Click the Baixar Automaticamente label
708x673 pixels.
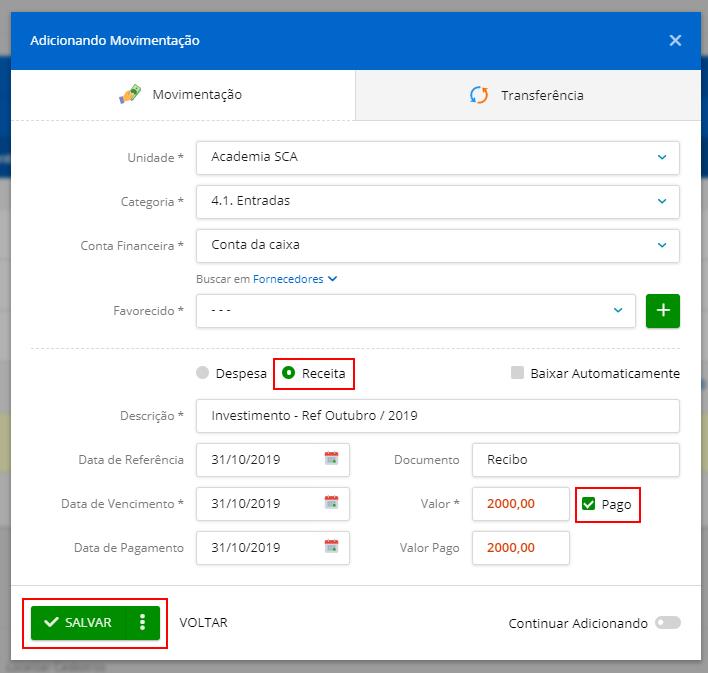[605, 374]
